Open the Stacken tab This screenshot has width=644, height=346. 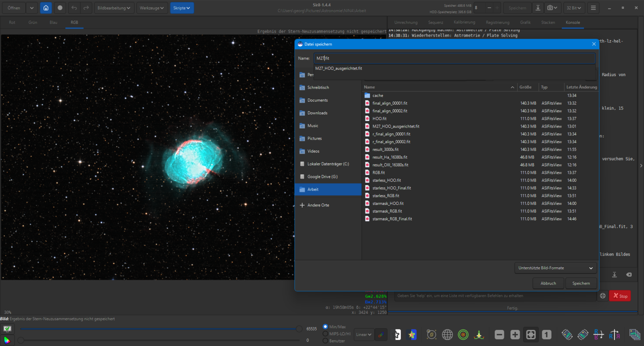pyautogui.click(x=548, y=23)
